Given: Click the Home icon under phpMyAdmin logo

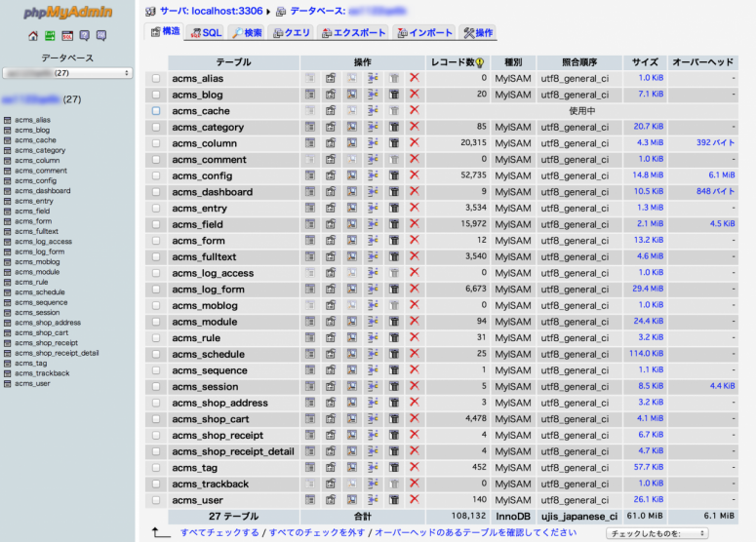Looking at the screenshot, I should (33, 36).
